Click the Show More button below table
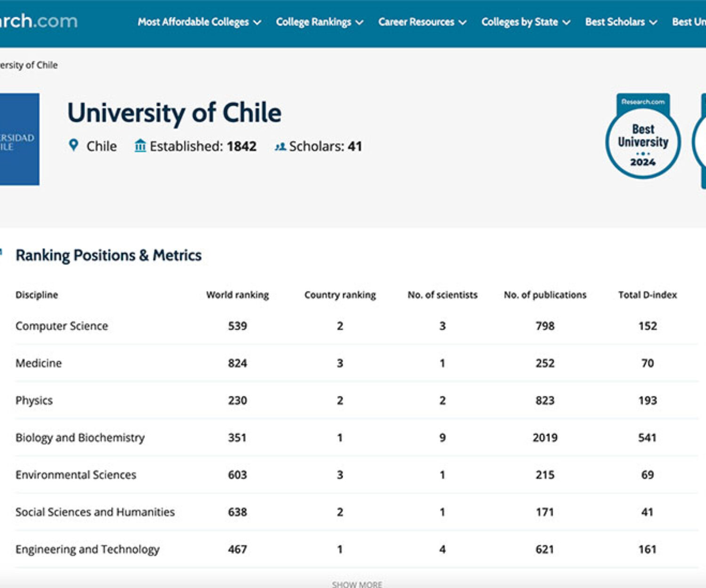 (x=357, y=584)
